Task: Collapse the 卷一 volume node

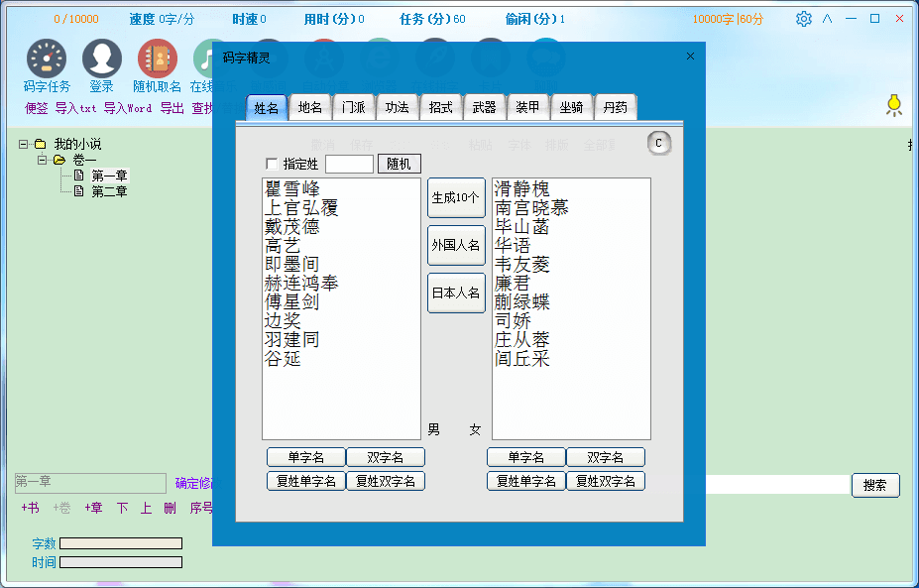Action: [42, 160]
